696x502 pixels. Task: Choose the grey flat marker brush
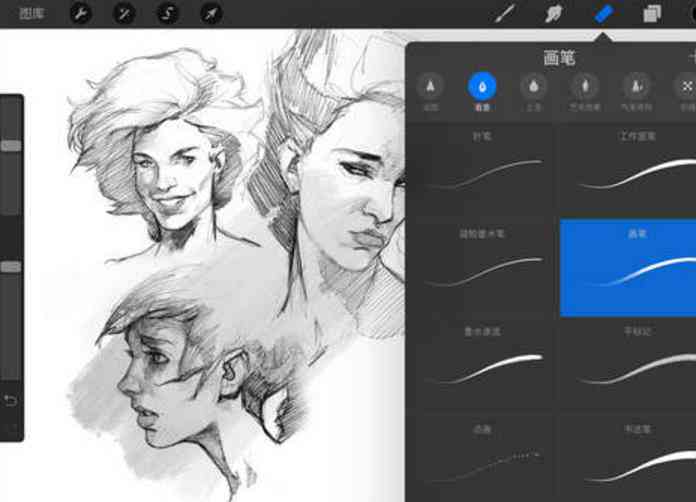pos(628,365)
